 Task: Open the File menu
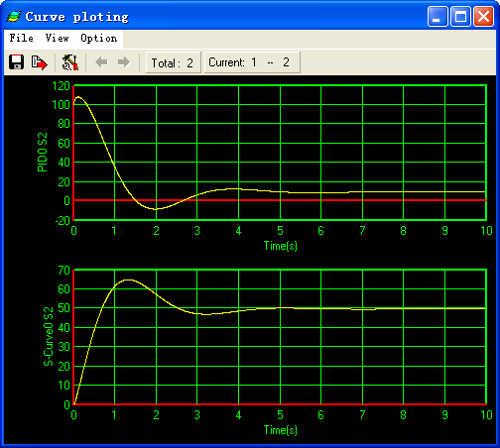[x=21, y=39]
